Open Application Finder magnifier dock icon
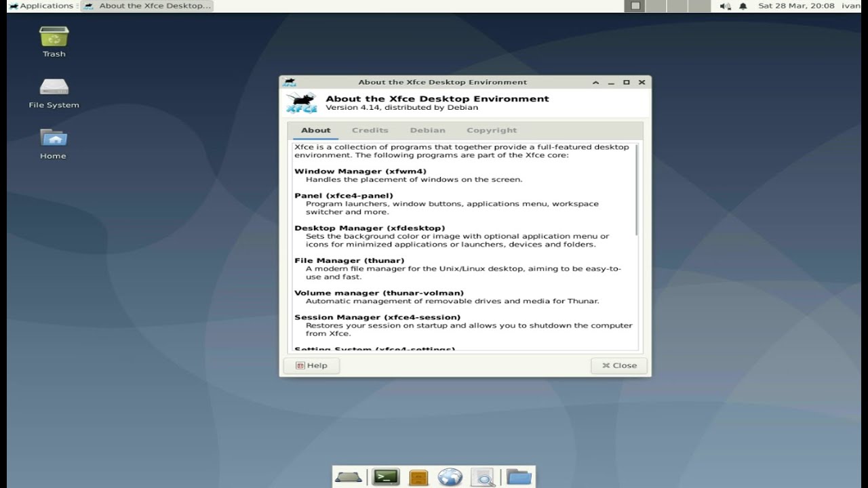The width and height of the screenshot is (868, 488). coord(484,477)
